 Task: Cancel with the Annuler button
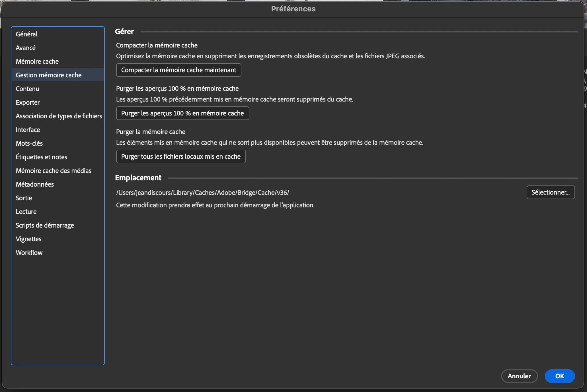(519, 376)
